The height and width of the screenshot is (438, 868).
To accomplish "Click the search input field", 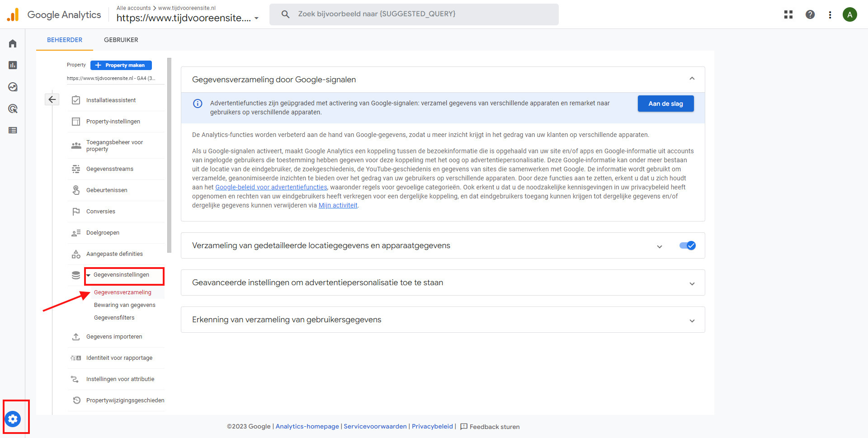I will point(414,14).
